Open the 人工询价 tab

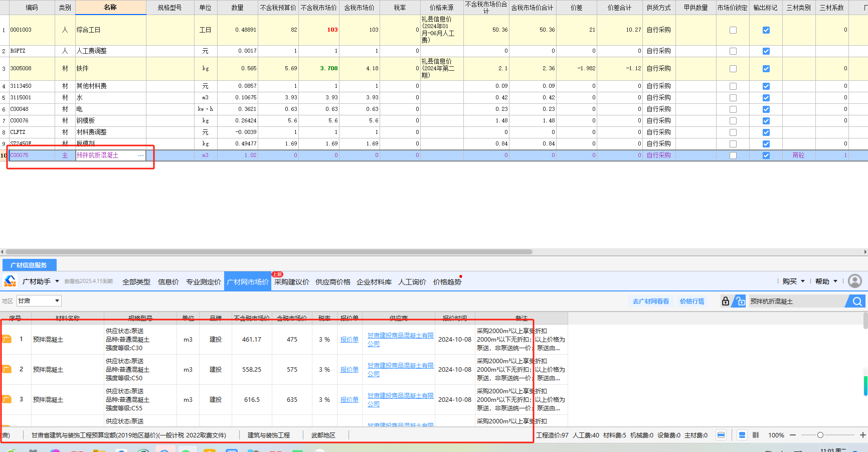coord(412,282)
